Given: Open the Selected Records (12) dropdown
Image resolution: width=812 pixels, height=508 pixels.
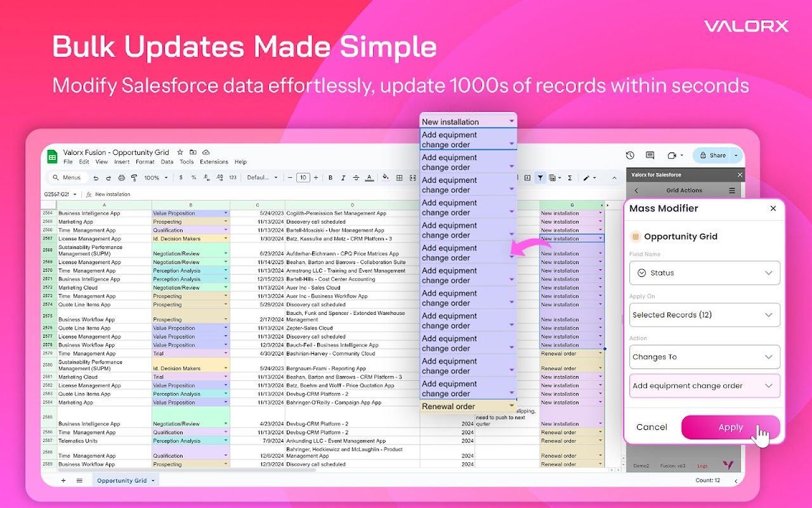Looking at the screenshot, I should pyautogui.click(x=705, y=315).
